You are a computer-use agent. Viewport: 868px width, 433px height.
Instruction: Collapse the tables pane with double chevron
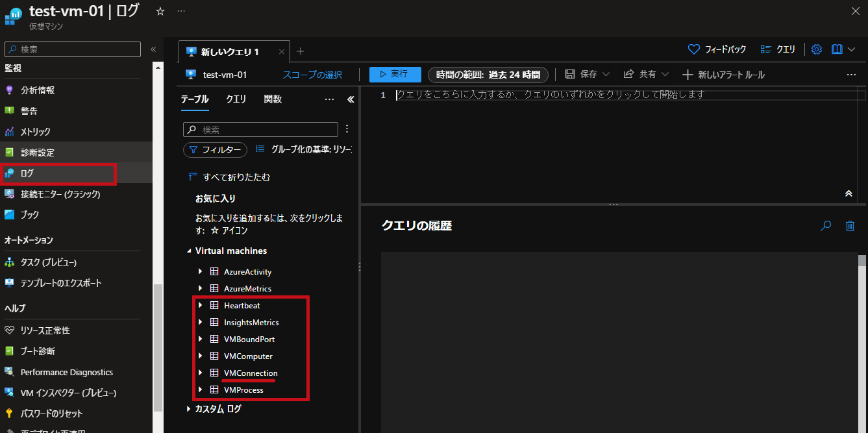click(351, 99)
